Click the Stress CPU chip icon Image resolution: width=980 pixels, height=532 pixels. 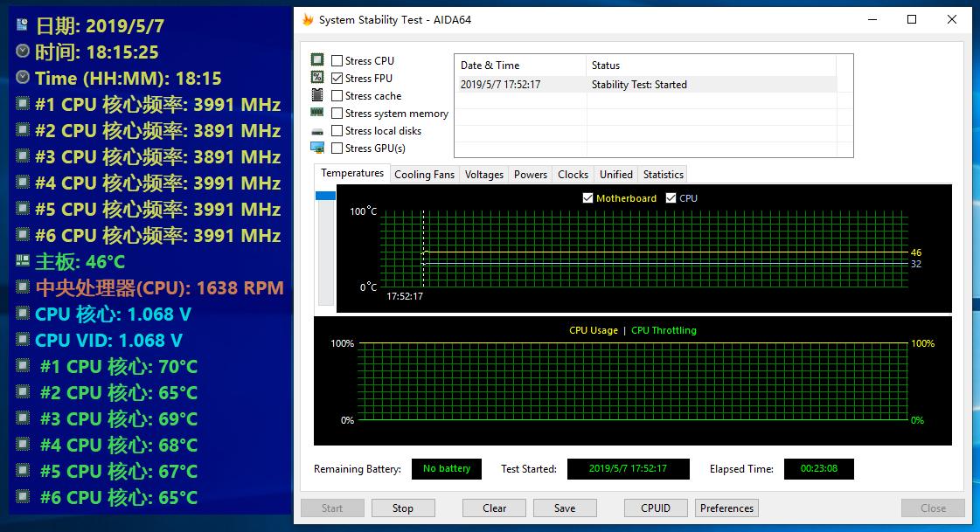point(317,60)
